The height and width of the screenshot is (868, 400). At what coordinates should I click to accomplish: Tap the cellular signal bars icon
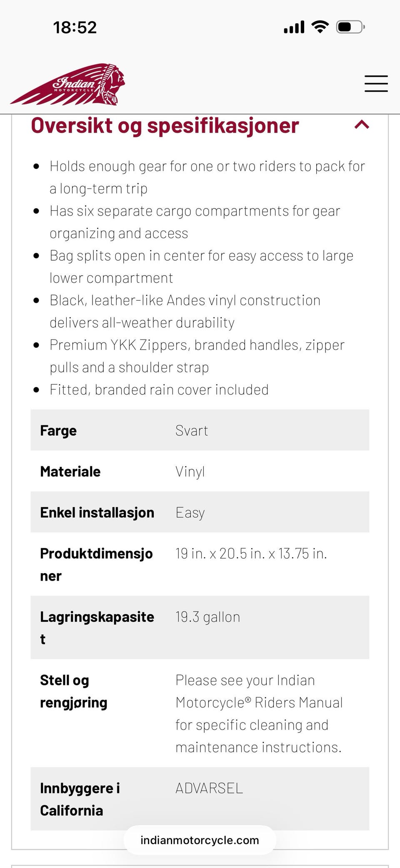(294, 28)
